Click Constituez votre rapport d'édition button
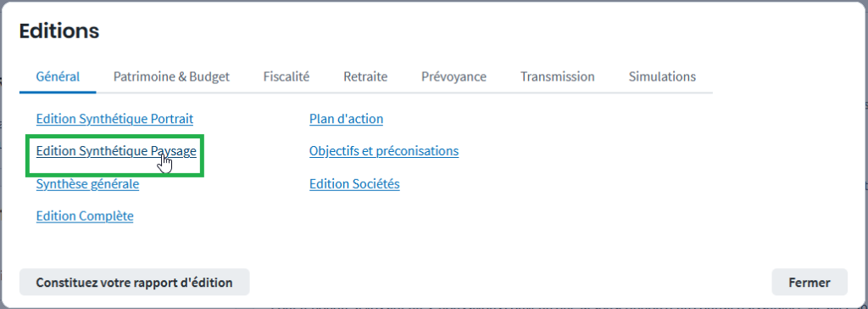The width and height of the screenshot is (868, 309). pos(135,283)
